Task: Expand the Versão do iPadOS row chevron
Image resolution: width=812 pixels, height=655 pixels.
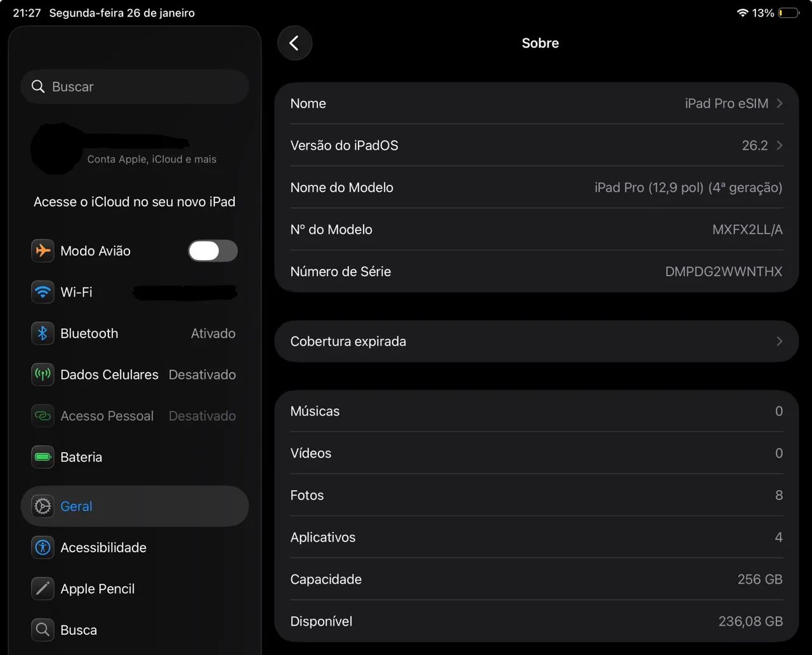Action: (x=780, y=145)
